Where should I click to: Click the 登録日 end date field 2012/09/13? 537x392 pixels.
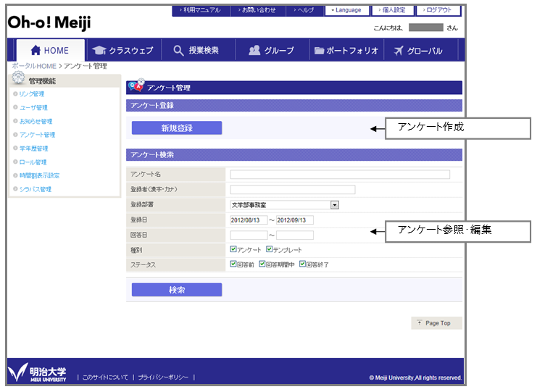tap(295, 220)
